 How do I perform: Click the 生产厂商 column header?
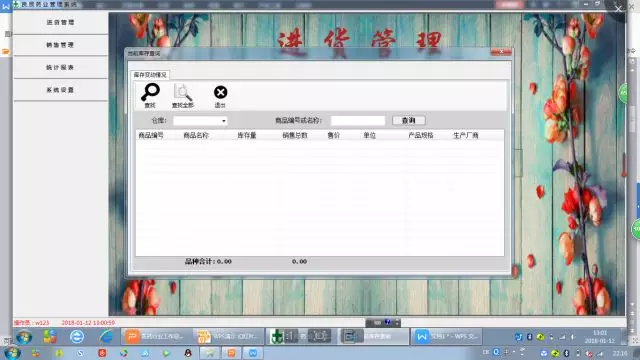pos(466,135)
